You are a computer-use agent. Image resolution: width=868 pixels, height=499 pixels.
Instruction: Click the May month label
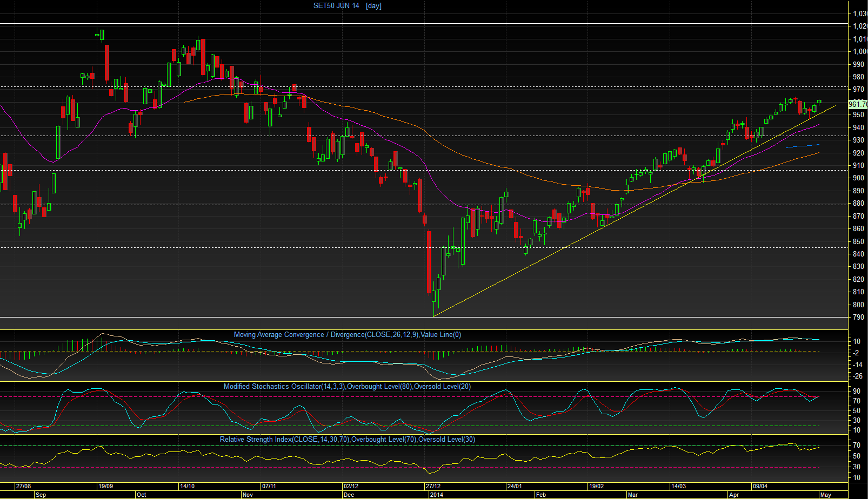tap(825, 495)
